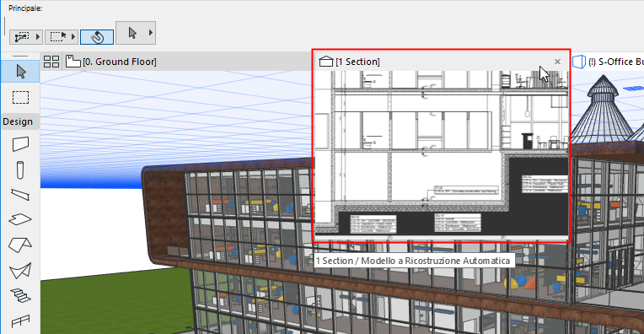Select the Slab tool under Design

(x=20, y=220)
